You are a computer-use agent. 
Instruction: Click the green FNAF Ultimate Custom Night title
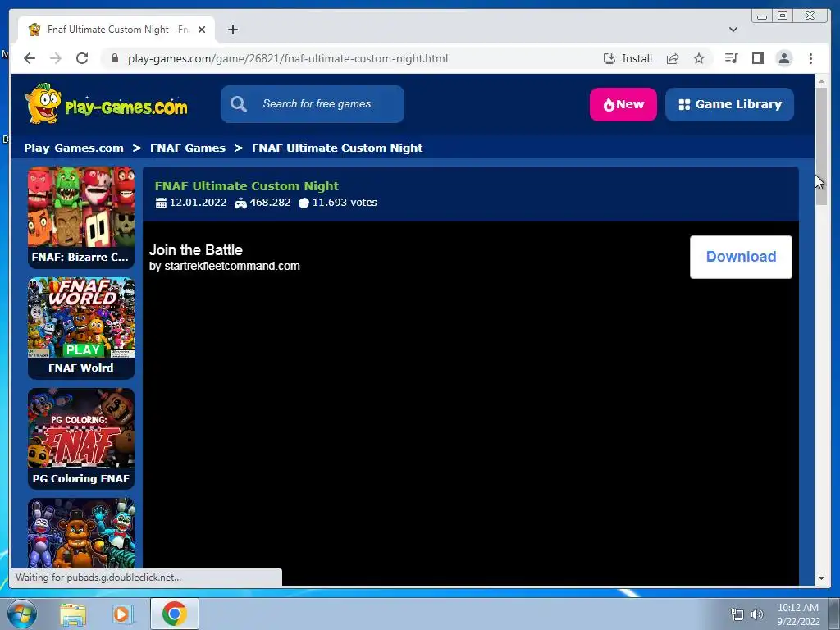(246, 186)
